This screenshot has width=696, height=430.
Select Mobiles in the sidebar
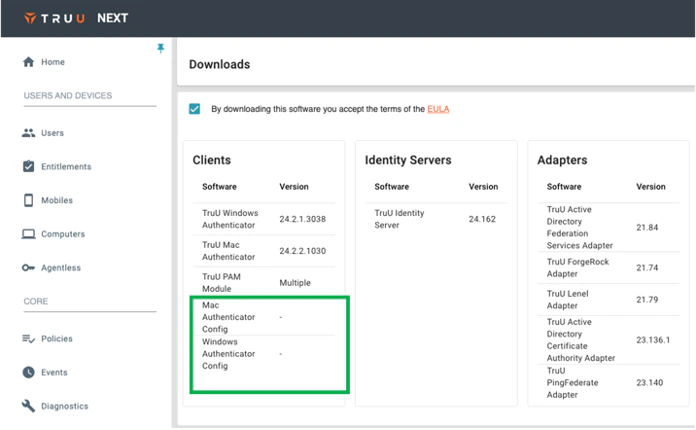(x=57, y=201)
